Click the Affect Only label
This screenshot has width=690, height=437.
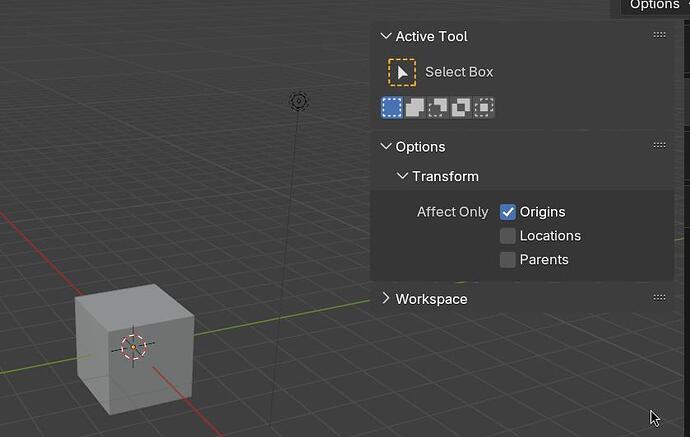(452, 212)
